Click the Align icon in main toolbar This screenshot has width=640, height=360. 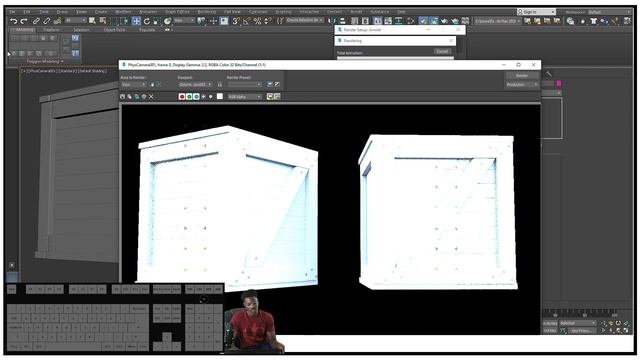[343, 20]
